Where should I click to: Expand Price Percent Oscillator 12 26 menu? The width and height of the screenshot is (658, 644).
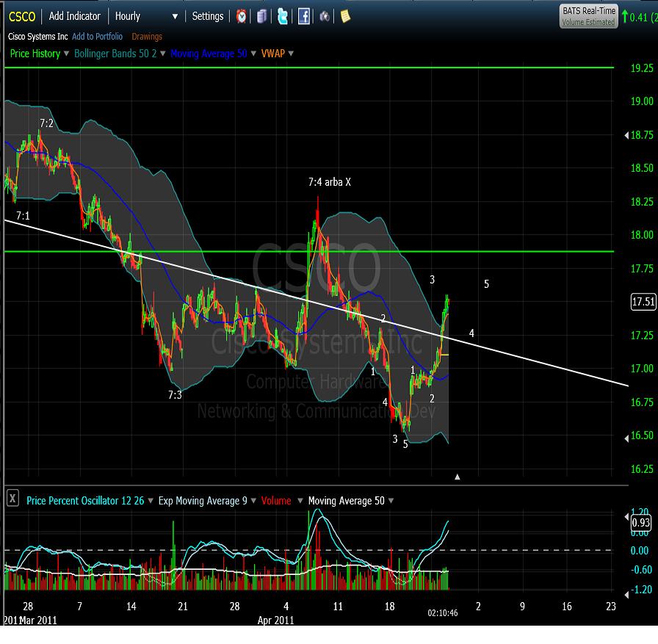pos(151,501)
